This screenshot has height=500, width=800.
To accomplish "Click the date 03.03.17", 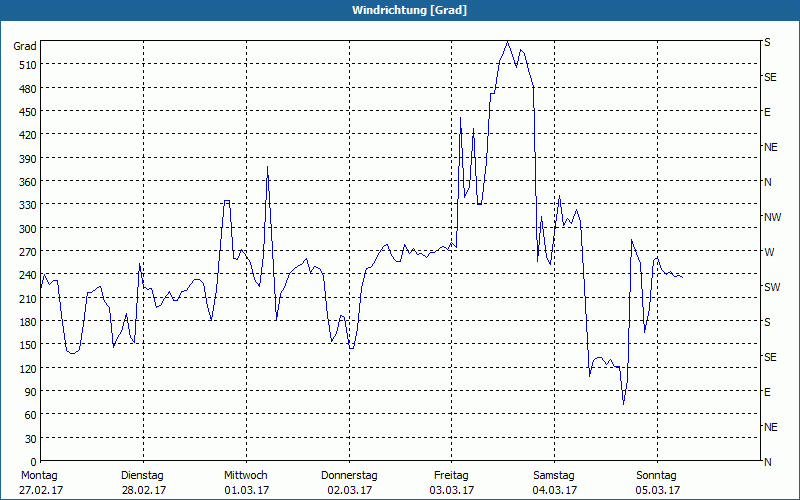I will [452, 490].
